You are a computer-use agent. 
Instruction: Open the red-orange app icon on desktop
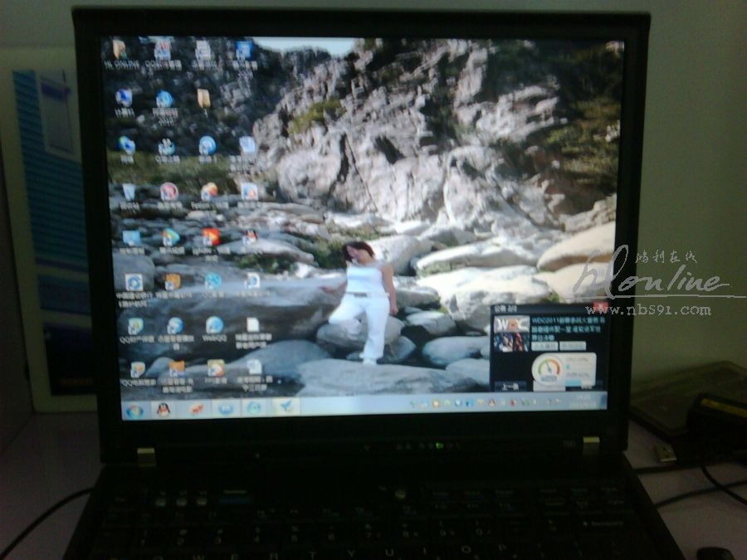coord(211,237)
